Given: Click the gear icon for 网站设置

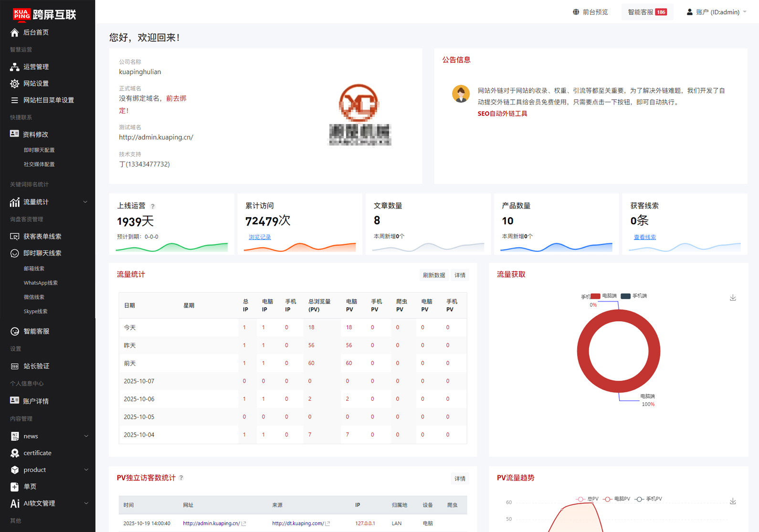Looking at the screenshot, I should point(14,83).
